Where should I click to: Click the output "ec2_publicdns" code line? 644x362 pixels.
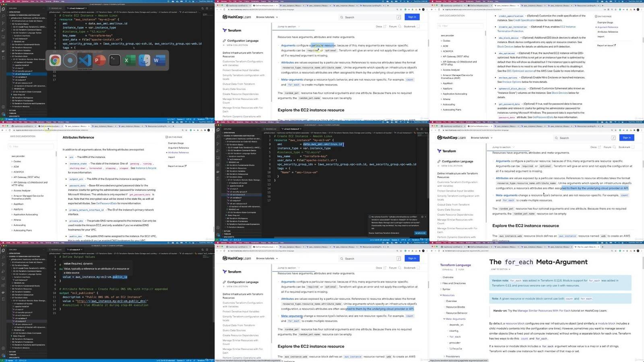coord(78,293)
